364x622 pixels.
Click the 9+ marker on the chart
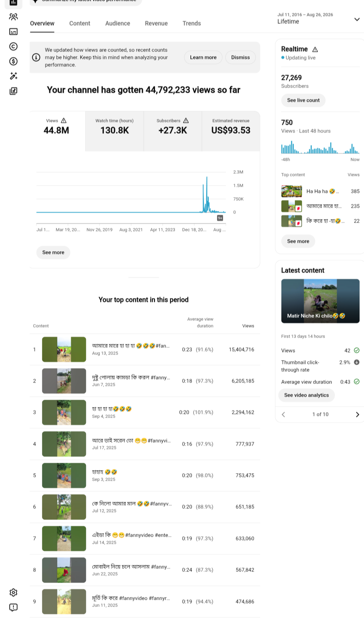click(220, 218)
